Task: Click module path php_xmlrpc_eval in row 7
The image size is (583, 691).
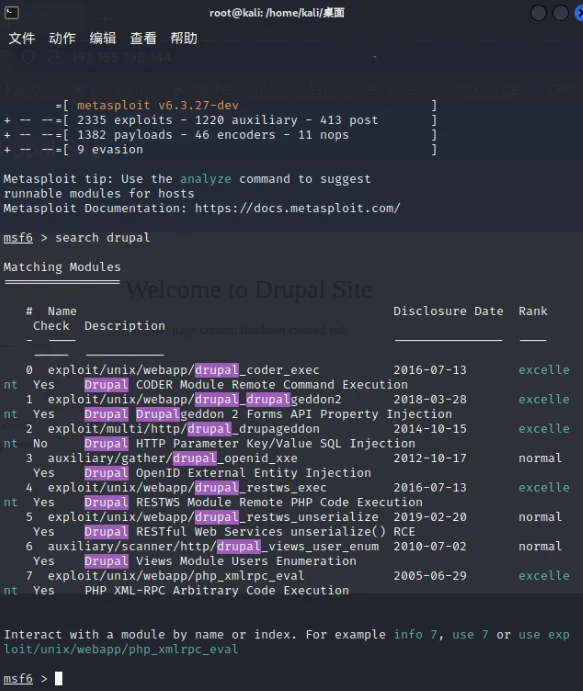Action: pos(176,576)
